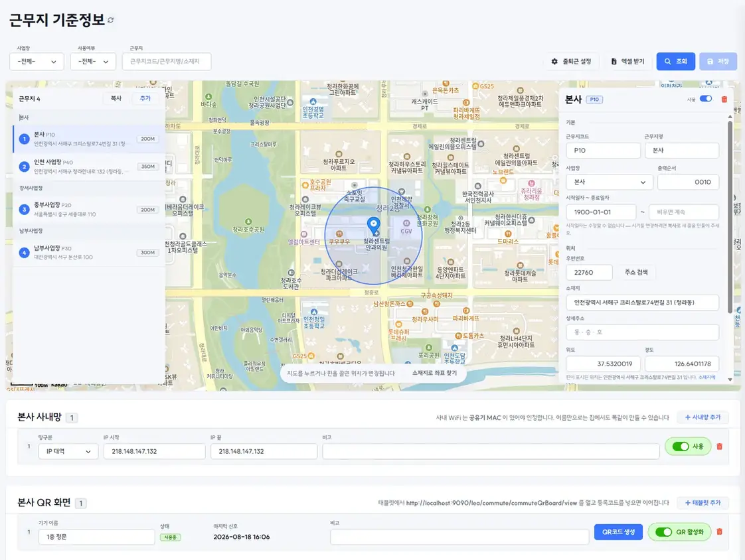Select 인천 사업장 P40 in the workplace list

(x=89, y=167)
